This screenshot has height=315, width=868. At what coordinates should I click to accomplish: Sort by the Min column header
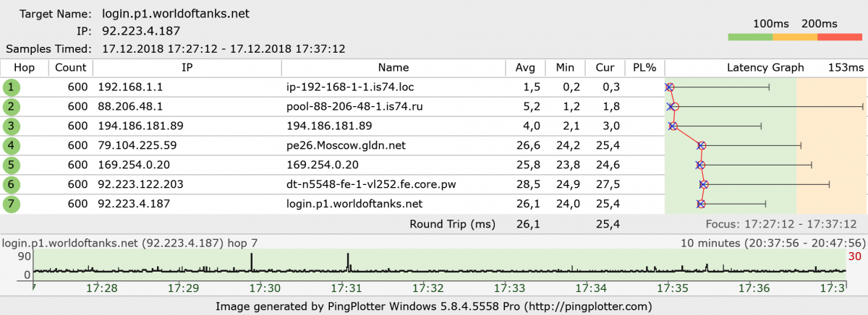pos(565,68)
